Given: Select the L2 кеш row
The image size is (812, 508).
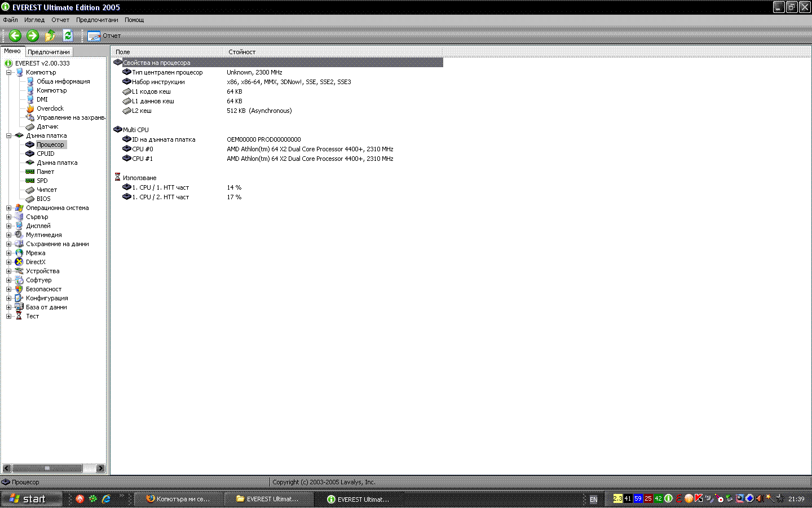Looking at the screenshot, I should (x=278, y=111).
